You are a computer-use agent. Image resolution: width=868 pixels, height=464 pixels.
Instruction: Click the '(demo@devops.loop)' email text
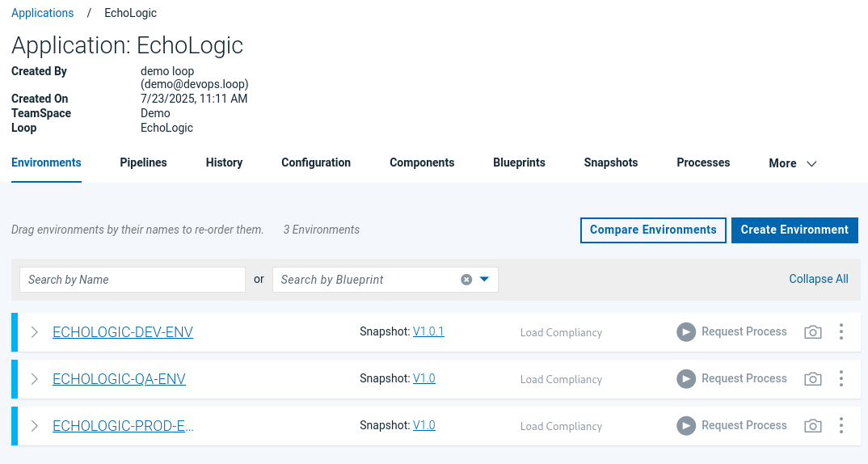[194, 84]
